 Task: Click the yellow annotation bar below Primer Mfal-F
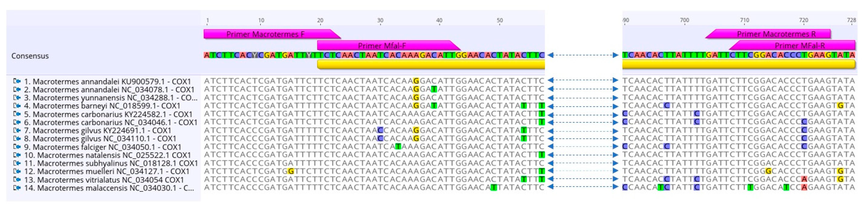tap(431, 64)
